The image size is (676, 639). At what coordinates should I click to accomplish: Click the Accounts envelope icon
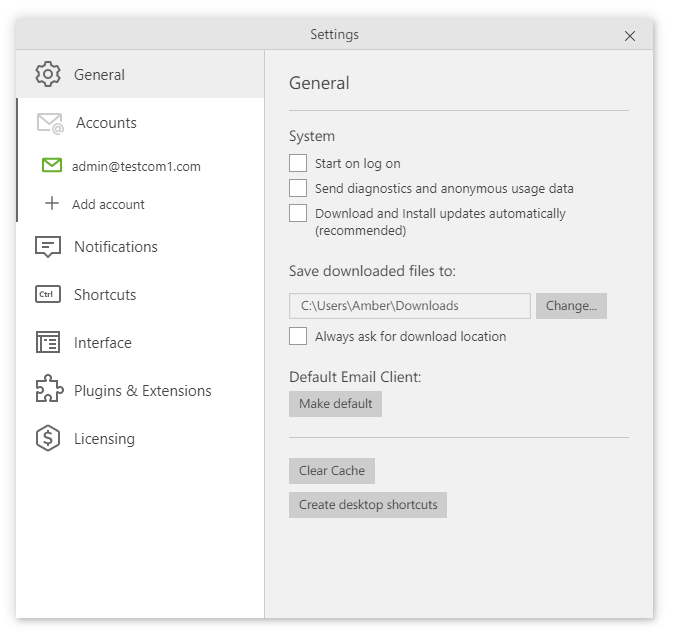click(x=50, y=123)
